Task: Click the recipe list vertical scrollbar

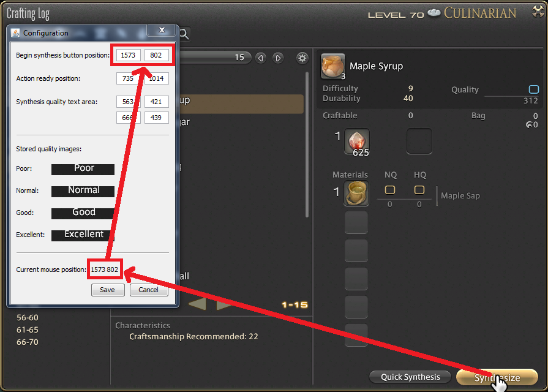Action: pyautogui.click(x=307, y=145)
